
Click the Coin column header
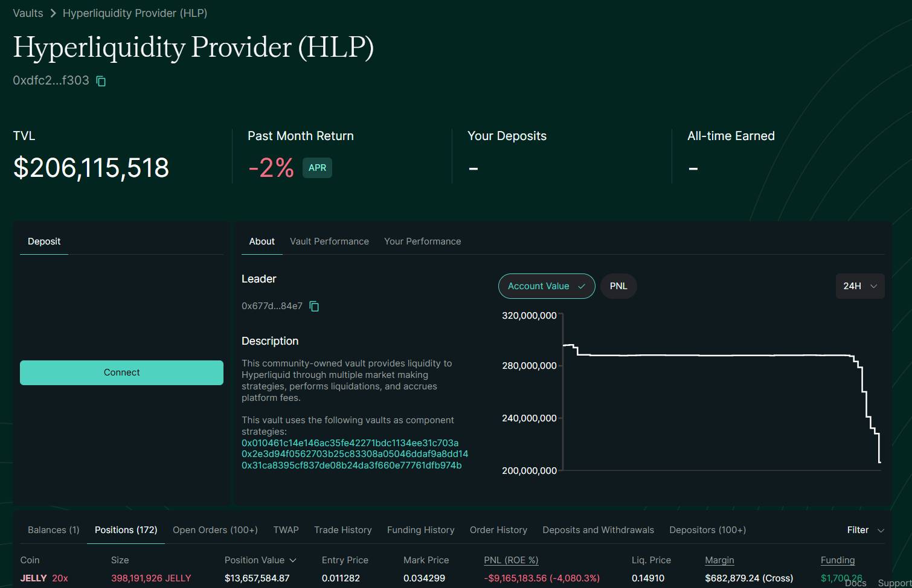click(x=30, y=560)
